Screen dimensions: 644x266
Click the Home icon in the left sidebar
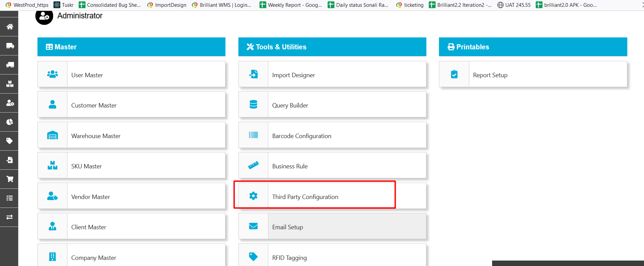coord(10,27)
